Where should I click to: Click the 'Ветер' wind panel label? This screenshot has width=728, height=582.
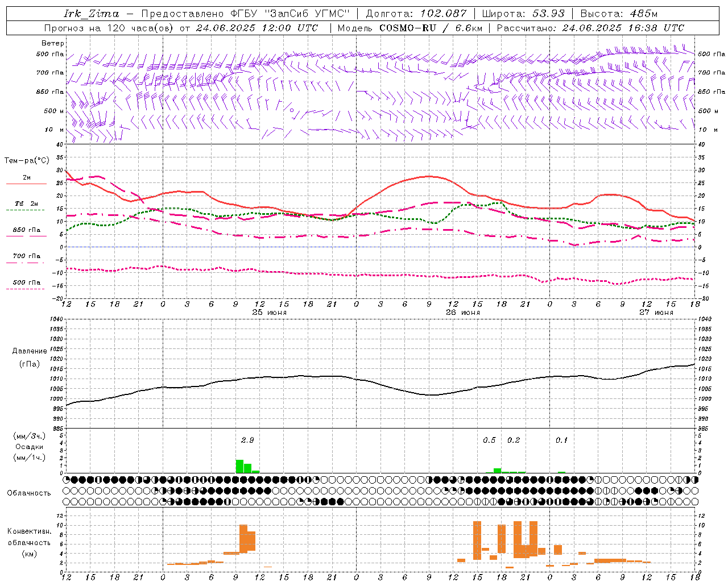coord(53,43)
